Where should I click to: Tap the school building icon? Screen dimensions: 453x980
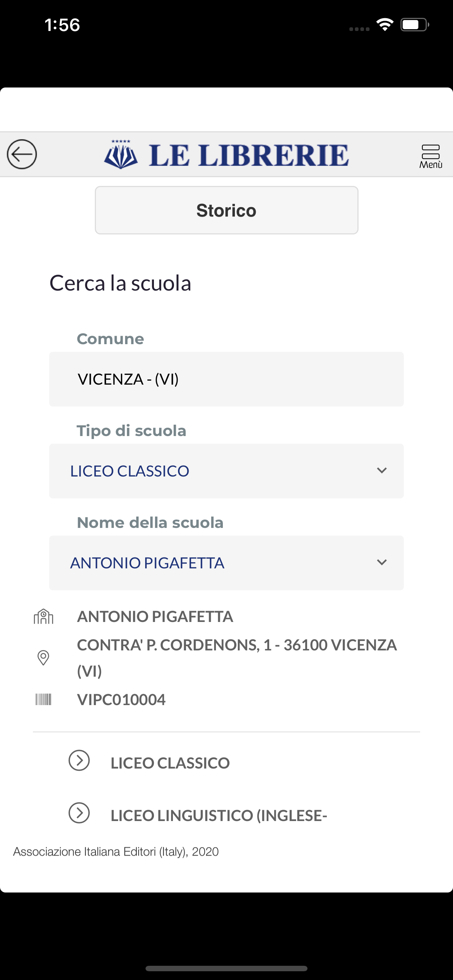pyautogui.click(x=43, y=617)
